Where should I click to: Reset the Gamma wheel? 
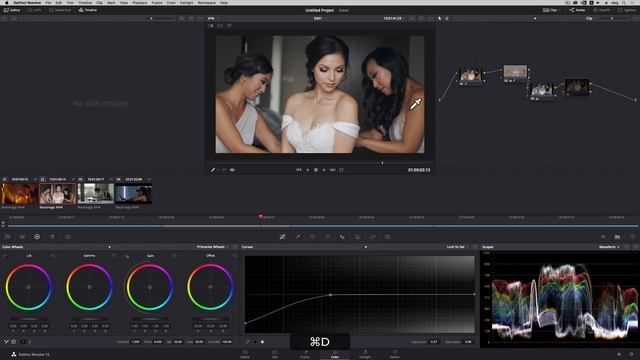click(114, 256)
